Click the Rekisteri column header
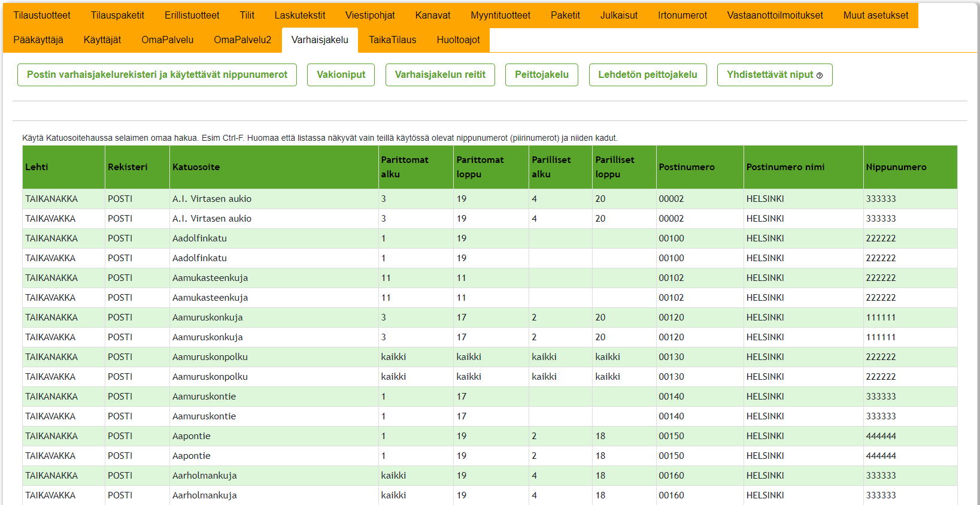The width and height of the screenshot is (980, 505). (138, 167)
